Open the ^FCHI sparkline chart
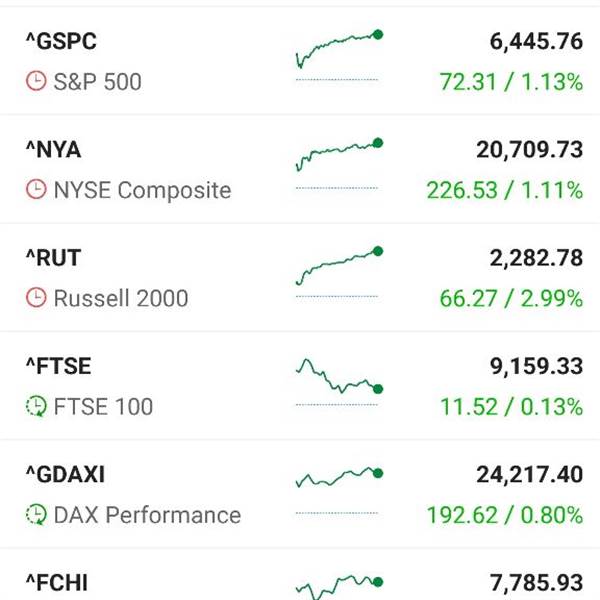The width and height of the screenshot is (600, 600). click(x=339, y=587)
